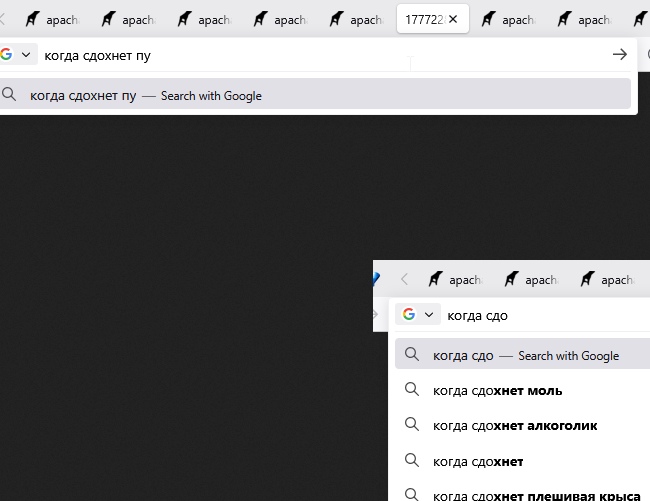Click the magnifier icon beside 'когда сдохнет алкоголик'
This screenshot has width=650, height=501.
[411, 425]
